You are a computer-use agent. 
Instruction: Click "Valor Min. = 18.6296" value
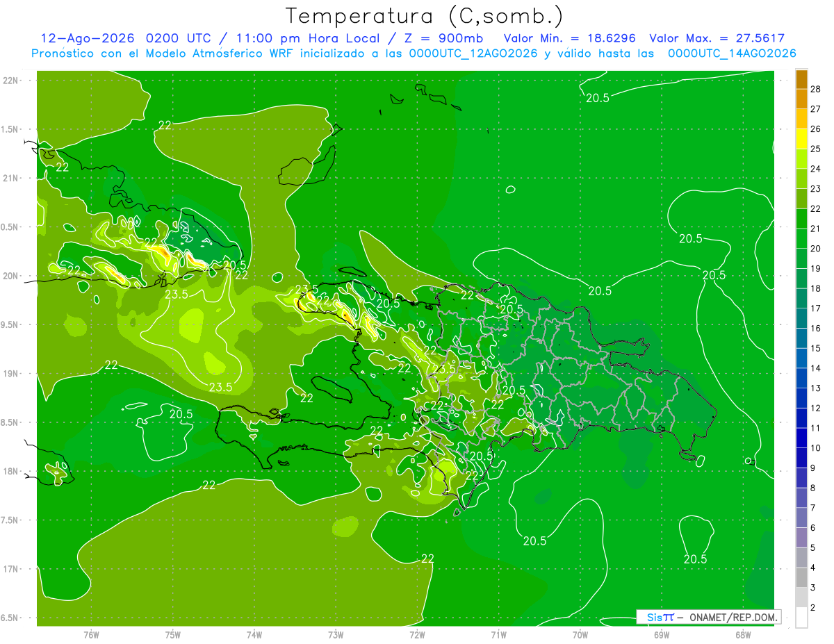point(569,38)
